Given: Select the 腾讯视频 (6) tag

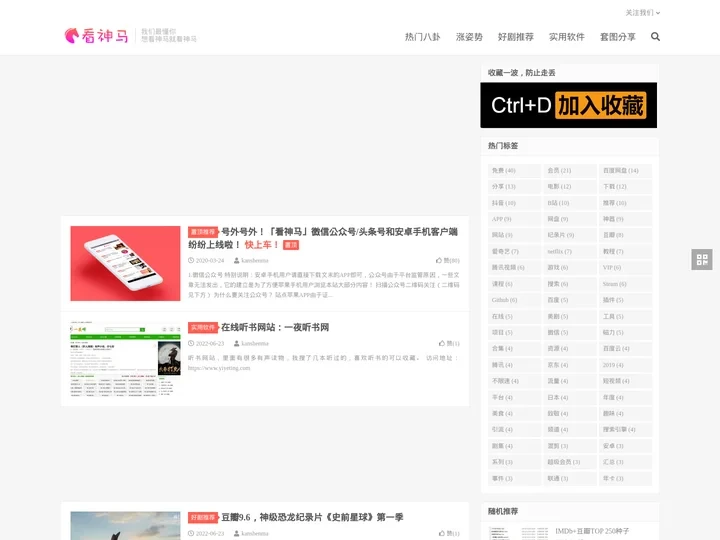Looking at the screenshot, I should (514, 268).
